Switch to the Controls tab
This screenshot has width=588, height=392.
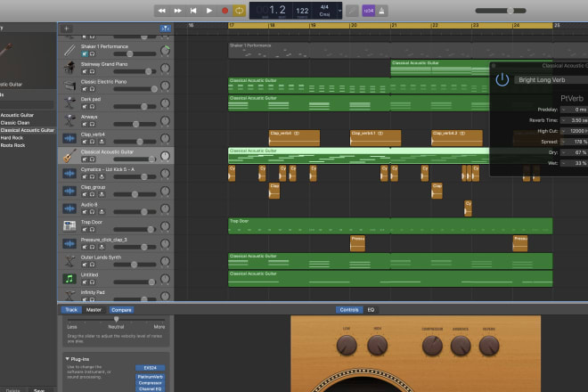point(349,310)
